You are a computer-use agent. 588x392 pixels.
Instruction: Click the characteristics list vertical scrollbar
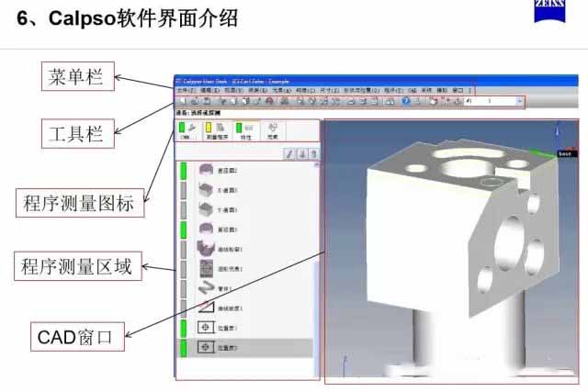[x=316, y=270]
